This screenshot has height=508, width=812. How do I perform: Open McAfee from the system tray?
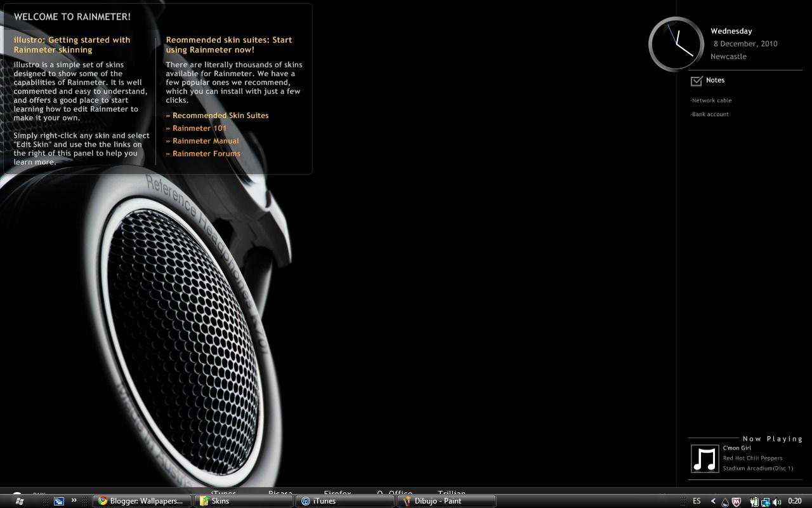736,501
